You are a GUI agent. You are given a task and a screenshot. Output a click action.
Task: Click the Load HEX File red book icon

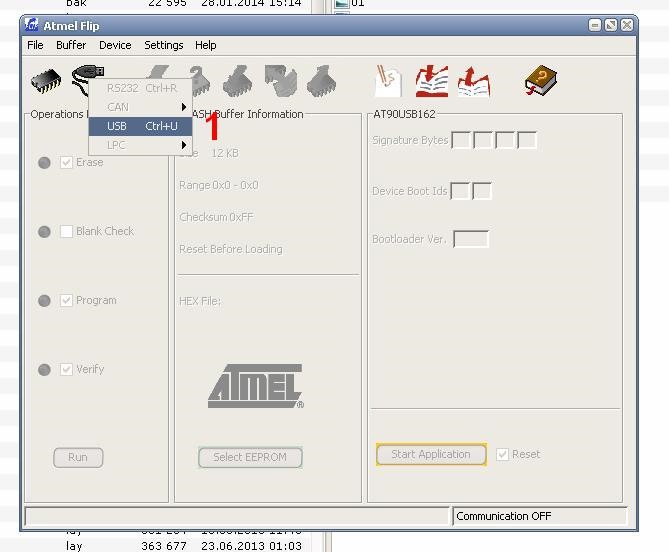tap(432, 81)
